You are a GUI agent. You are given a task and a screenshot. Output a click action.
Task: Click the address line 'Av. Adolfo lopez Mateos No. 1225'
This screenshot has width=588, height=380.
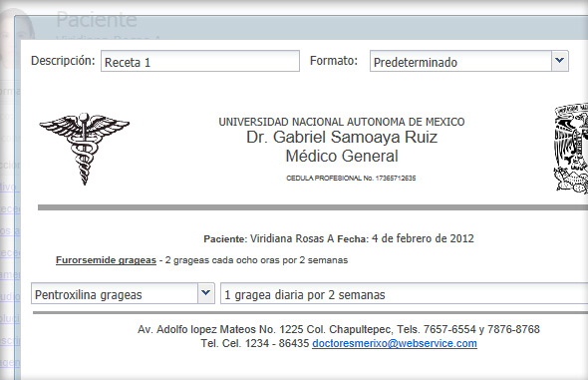click(221, 329)
